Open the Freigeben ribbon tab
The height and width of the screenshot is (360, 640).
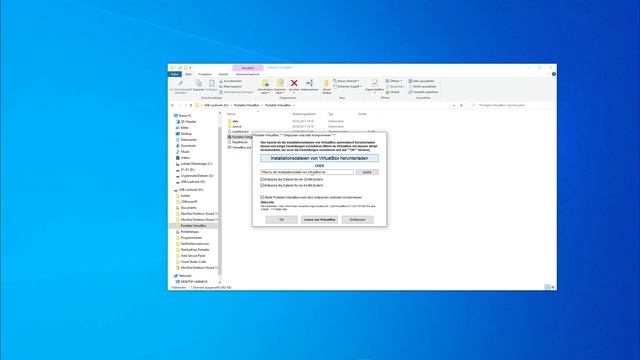coord(205,74)
